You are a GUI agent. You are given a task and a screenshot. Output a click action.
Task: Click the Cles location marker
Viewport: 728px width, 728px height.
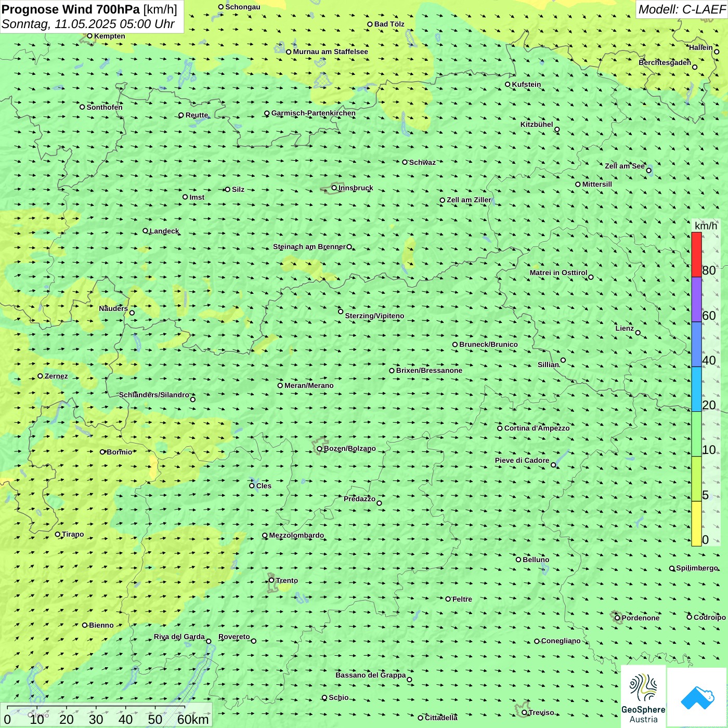point(252,486)
